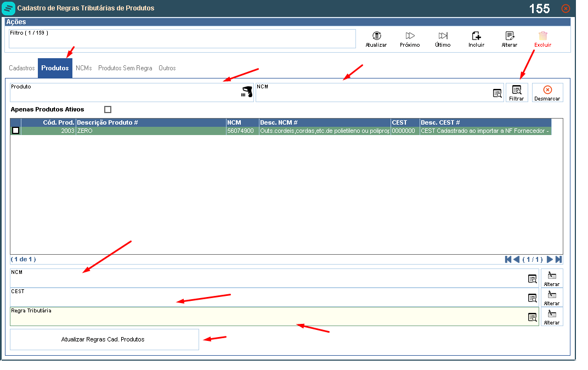The height and width of the screenshot is (370, 588).
Task: Click the Excluir trash icon
Action: pos(542,36)
